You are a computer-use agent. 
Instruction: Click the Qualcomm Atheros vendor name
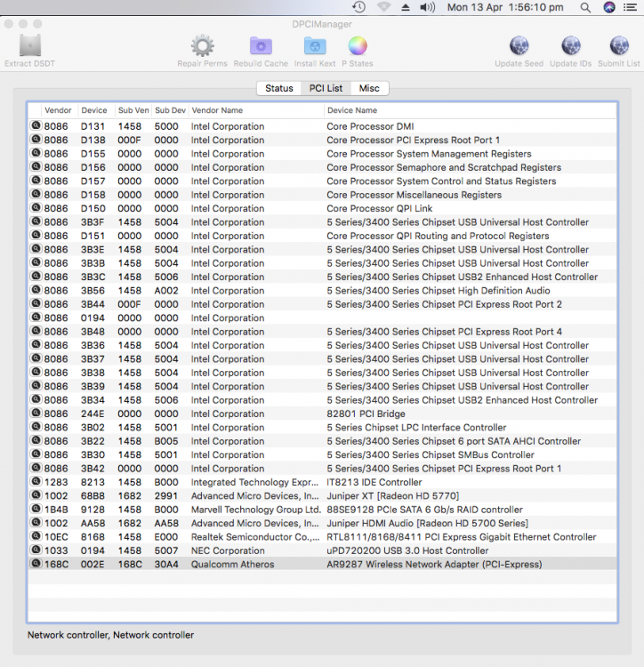(x=232, y=564)
